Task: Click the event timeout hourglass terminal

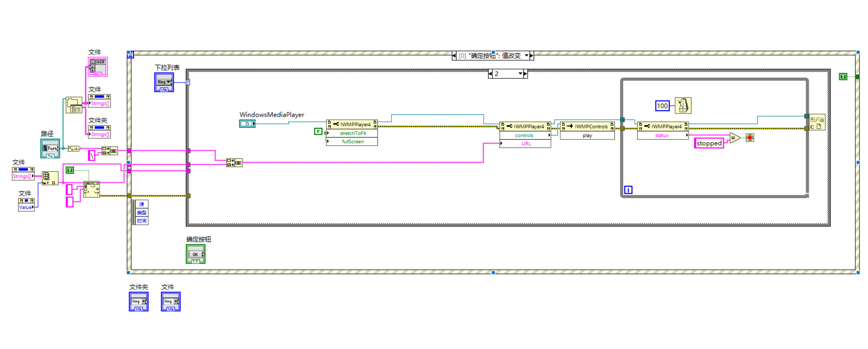Action: point(130,54)
